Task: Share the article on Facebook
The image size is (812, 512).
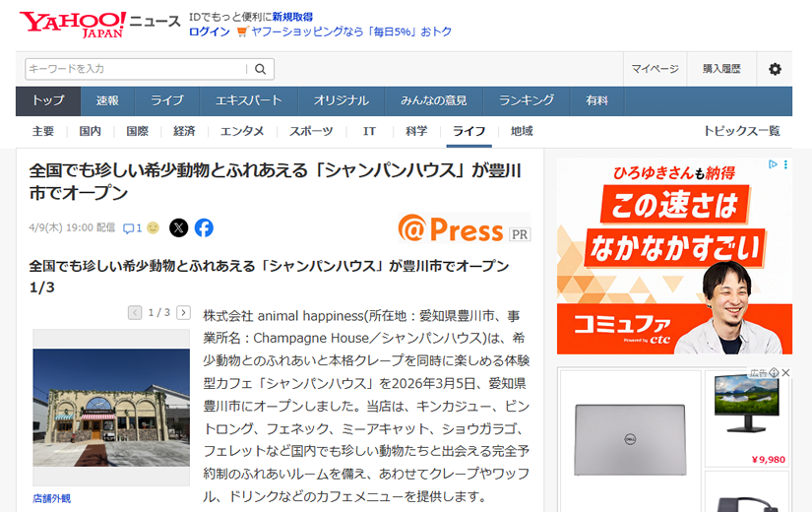Action: (204, 227)
